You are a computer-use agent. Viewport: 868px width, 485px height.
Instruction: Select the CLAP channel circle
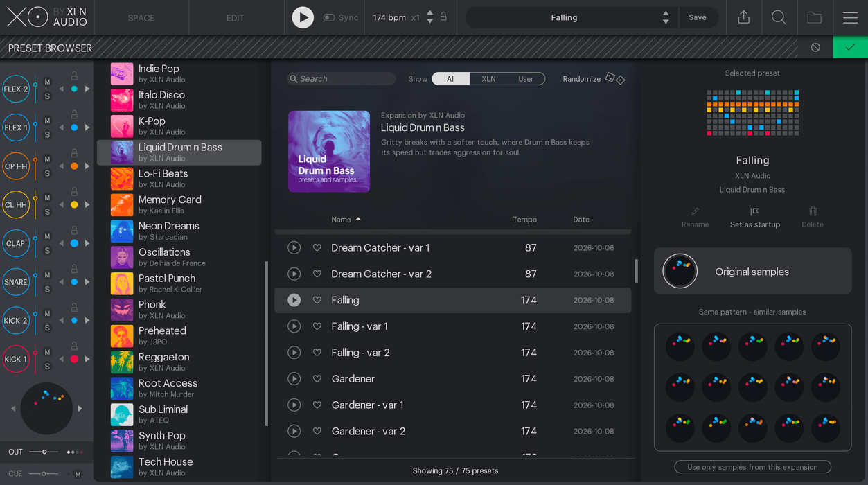(16, 243)
